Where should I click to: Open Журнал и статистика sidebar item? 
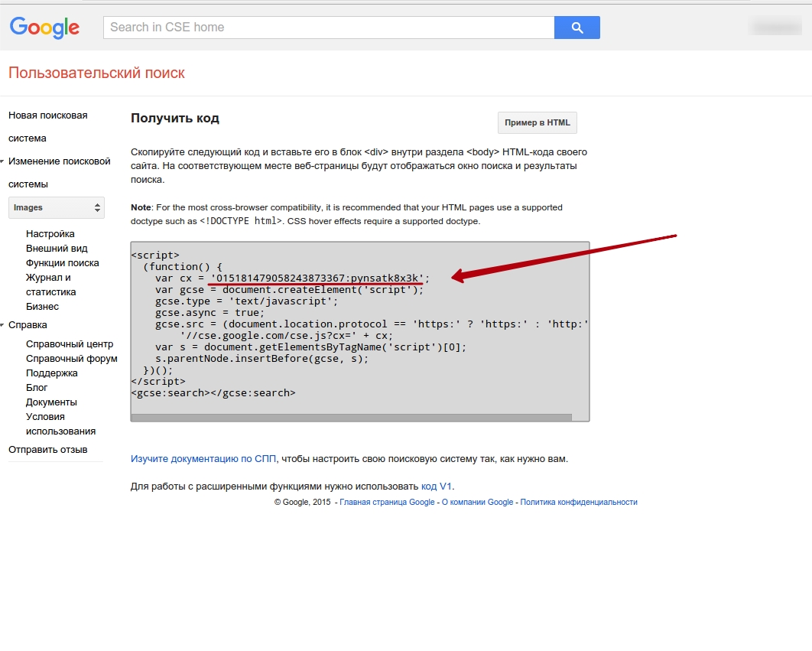(50, 285)
